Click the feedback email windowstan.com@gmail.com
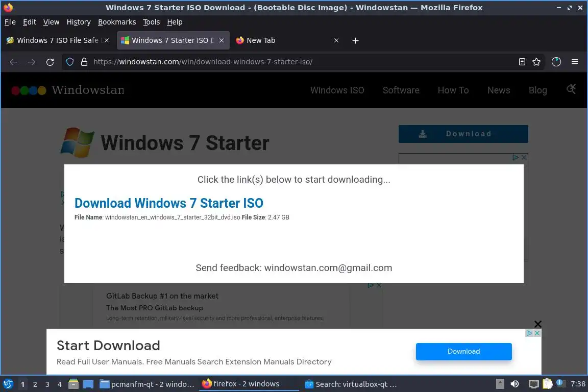The width and height of the screenshot is (588, 392). (328, 268)
